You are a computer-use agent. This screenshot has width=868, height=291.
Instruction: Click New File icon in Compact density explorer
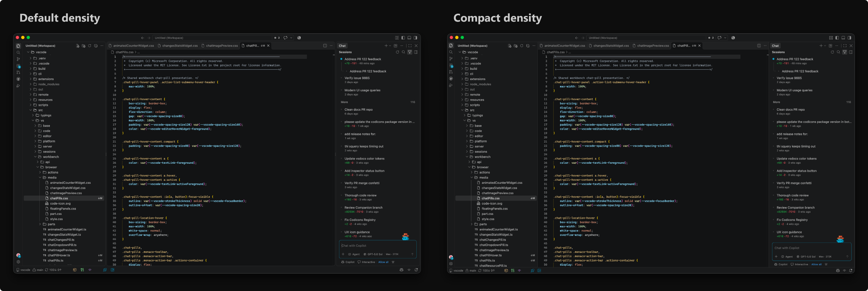point(510,46)
